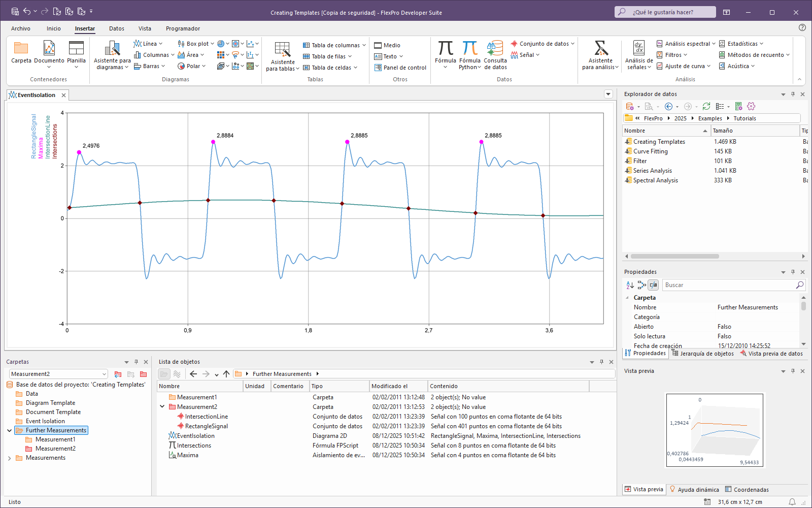Image resolution: width=812 pixels, height=508 pixels.
Task: Pin the Carpetas panel
Action: point(136,362)
